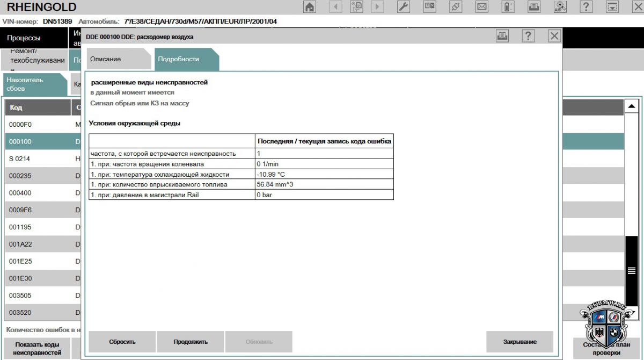Check battery status icon in toolbar
Screen dimensions: 644x360
point(508,7)
